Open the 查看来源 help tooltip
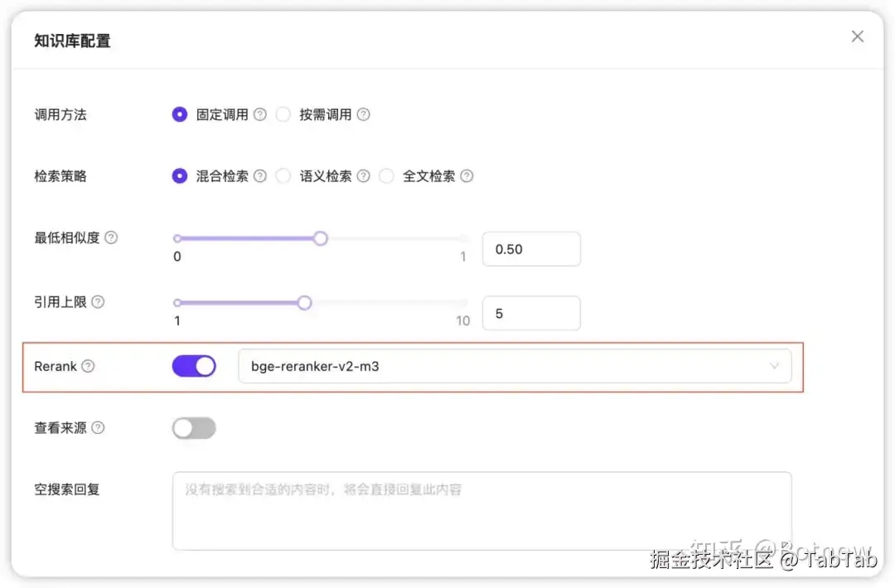 click(x=99, y=428)
